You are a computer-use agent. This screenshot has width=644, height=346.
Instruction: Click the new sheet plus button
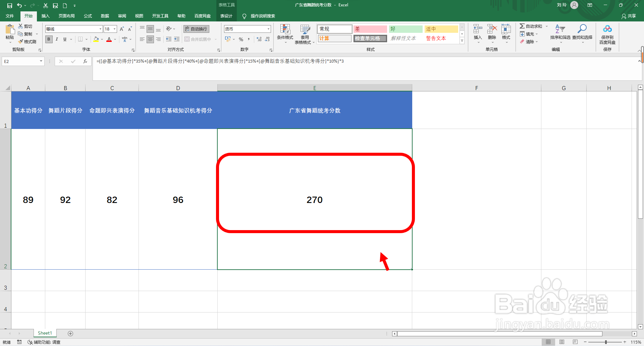(x=70, y=333)
